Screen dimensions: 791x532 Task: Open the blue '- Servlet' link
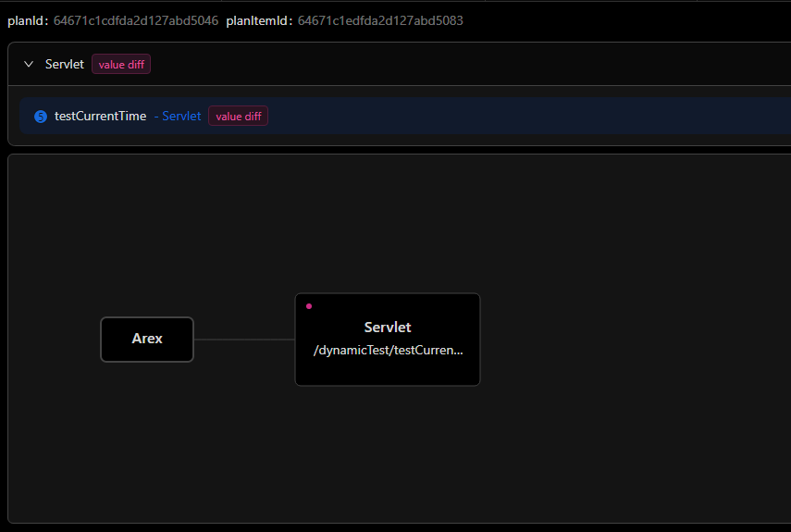tap(178, 116)
